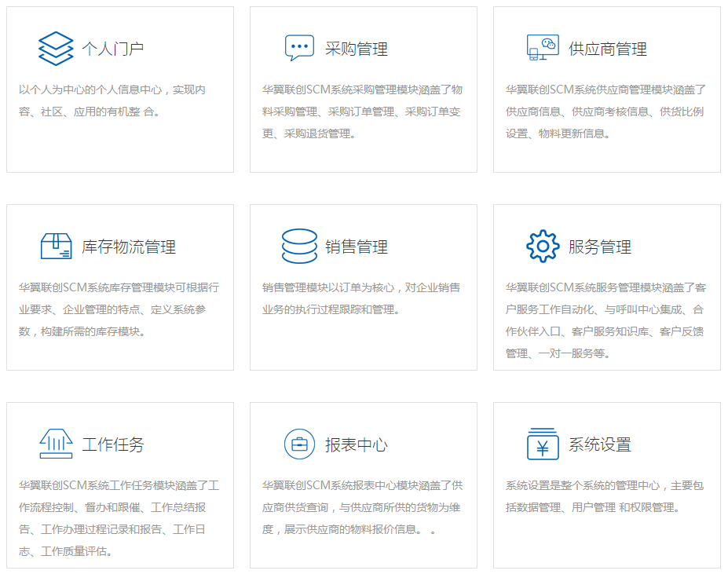
Task: Click the 报表中心 heading
Action: (x=357, y=445)
